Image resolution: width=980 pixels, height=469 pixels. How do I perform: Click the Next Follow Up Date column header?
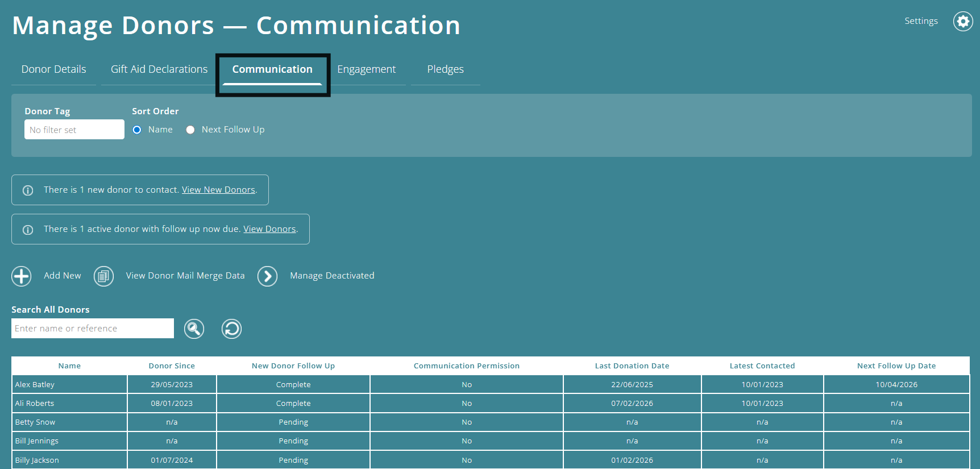pos(896,366)
